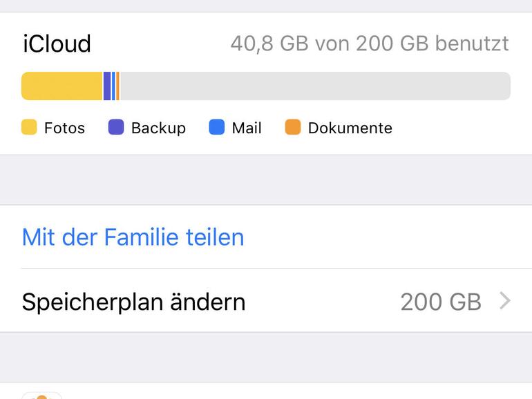
Task: Tap the yellow Fotos segment in storage bar
Action: pyautogui.click(x=61, y=86)
